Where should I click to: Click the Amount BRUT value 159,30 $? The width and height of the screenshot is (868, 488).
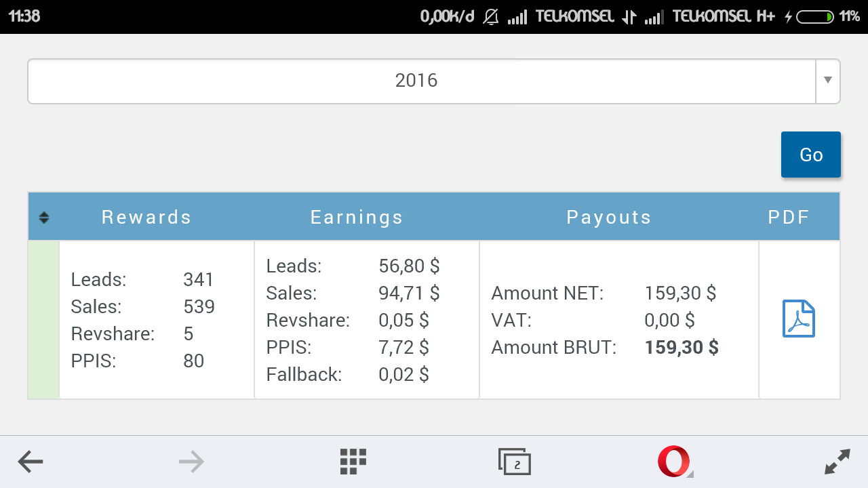[x=681, y=347]
